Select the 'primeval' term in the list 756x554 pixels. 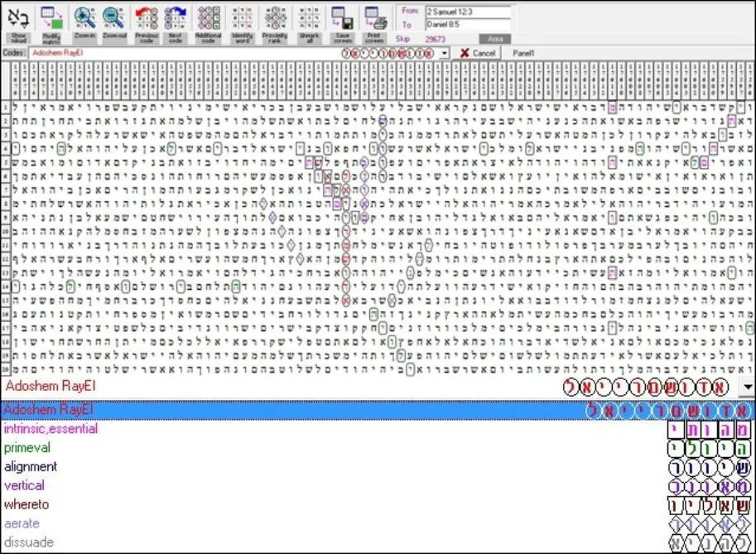point(27,448)
